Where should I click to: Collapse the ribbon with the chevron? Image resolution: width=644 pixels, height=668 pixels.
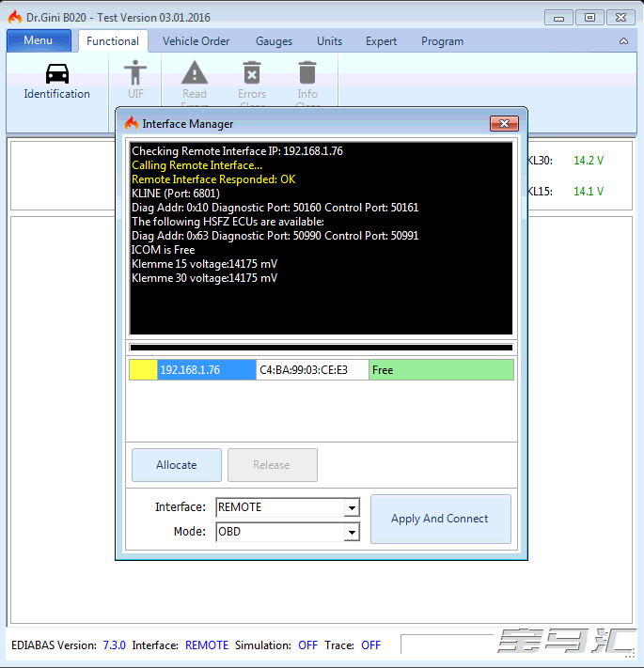point(623,41)
